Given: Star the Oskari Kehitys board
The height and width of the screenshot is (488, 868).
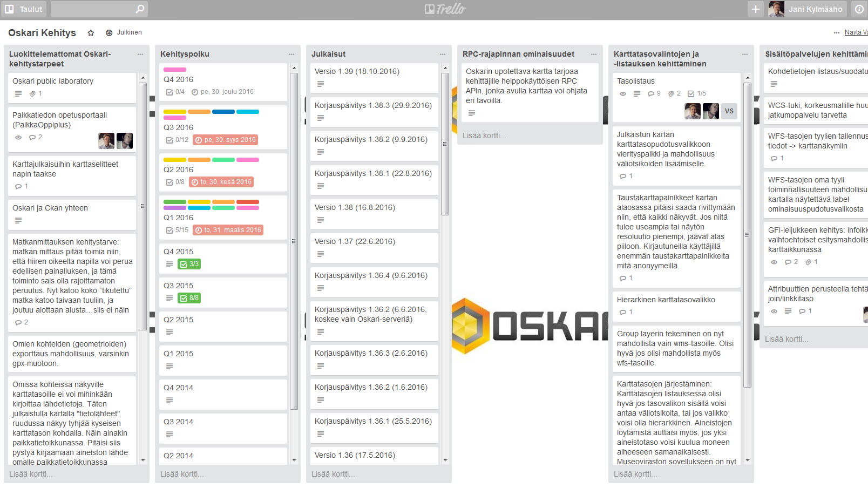Looking at the screenshot, I should click(x=91, y=33).
